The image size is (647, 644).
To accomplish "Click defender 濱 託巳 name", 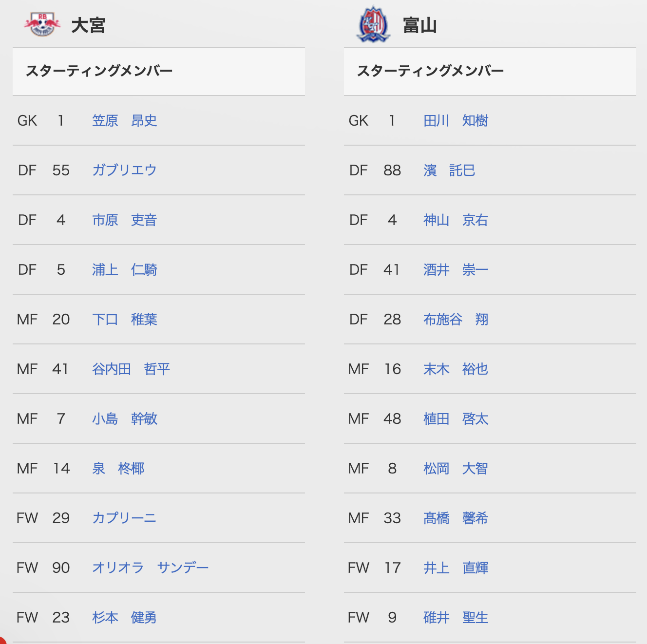I will [449, 170].
